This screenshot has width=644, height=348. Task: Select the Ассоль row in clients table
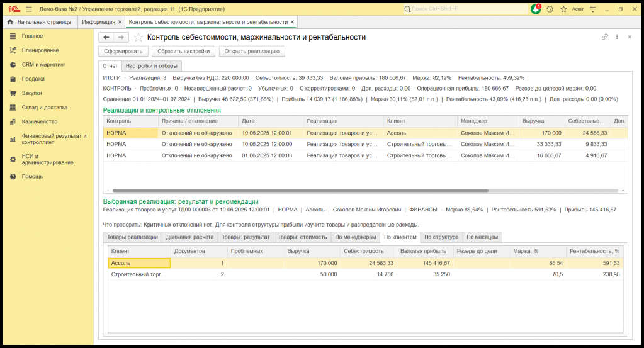(x=366, y=263)
